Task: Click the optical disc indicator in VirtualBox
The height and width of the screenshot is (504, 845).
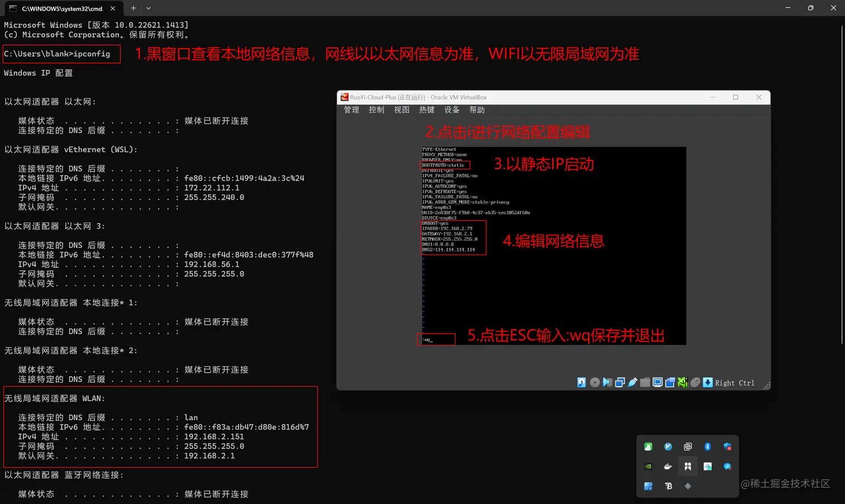Action: tap(595, 382)
